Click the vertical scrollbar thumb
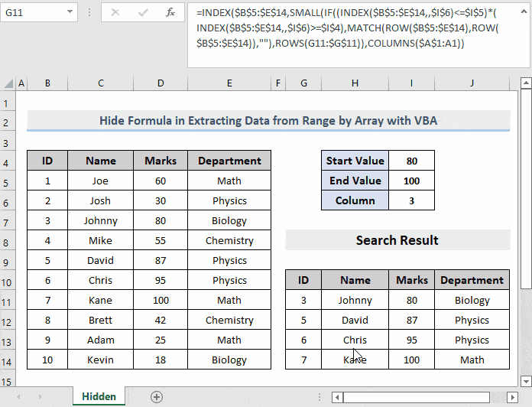Screen dimensions: 532x407 (526, 189)
